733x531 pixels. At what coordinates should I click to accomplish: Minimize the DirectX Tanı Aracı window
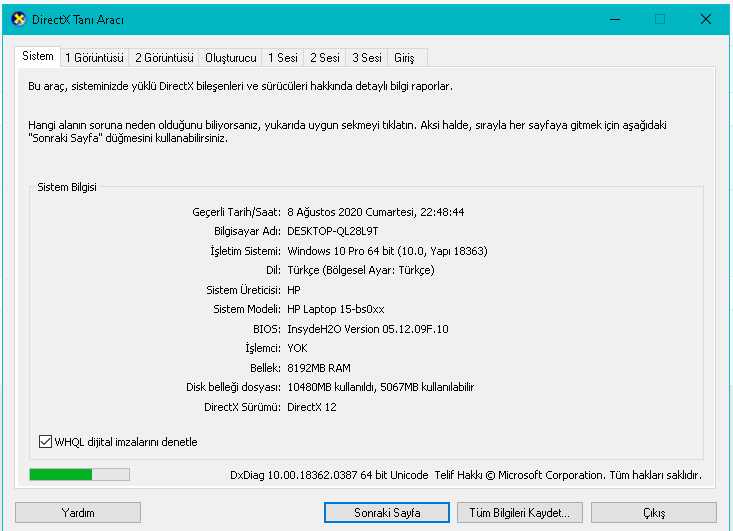click(615, 20)
